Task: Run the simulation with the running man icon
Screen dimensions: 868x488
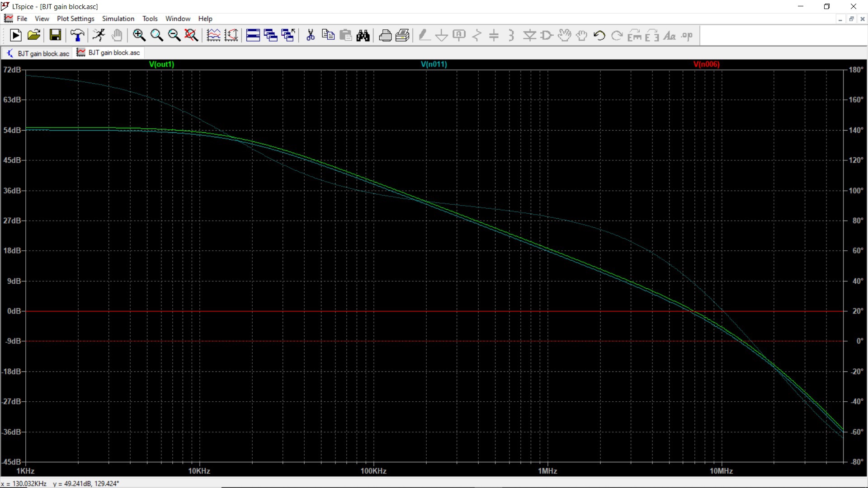Action: (x=99, y=35)
